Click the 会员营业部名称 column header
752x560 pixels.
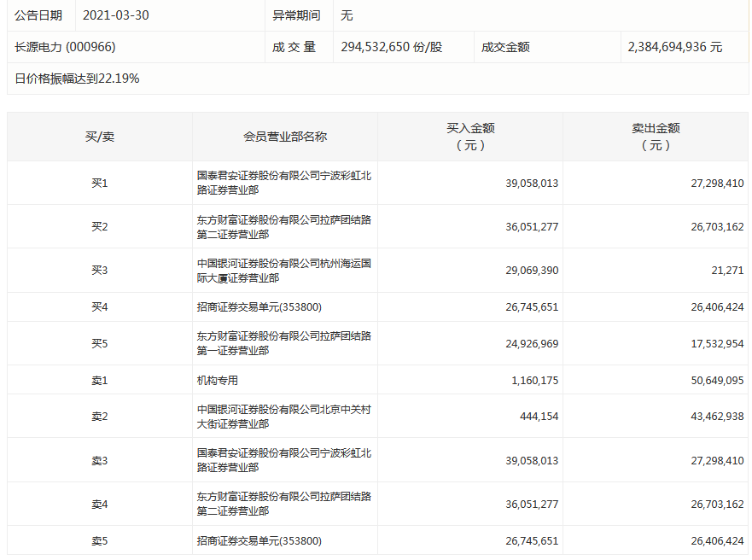(285, 137)
